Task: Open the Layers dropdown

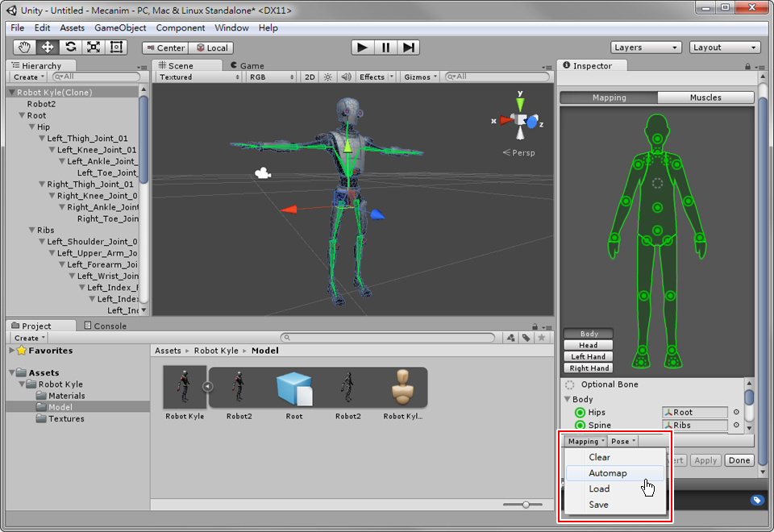Action: (x=646, y=48)
